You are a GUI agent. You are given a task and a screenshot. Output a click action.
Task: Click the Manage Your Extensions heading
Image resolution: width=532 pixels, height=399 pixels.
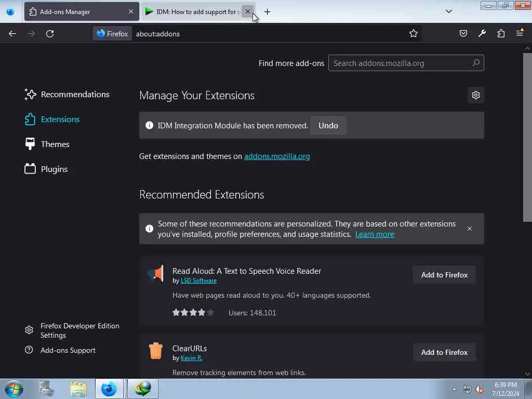coord(197,96)
